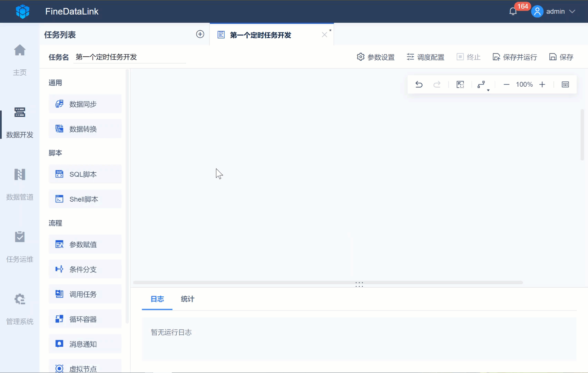The height and width of the screenshot is (373, 588).
Task: Zoom in using the plus control
Action: (542, 84)
